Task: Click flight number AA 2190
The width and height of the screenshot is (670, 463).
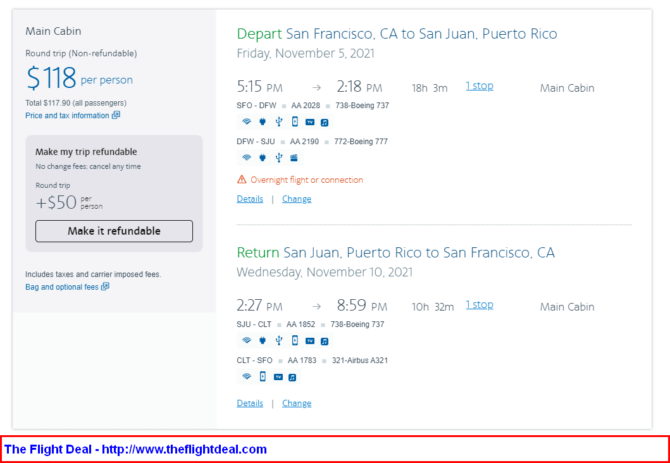Action: click(304, 141)
